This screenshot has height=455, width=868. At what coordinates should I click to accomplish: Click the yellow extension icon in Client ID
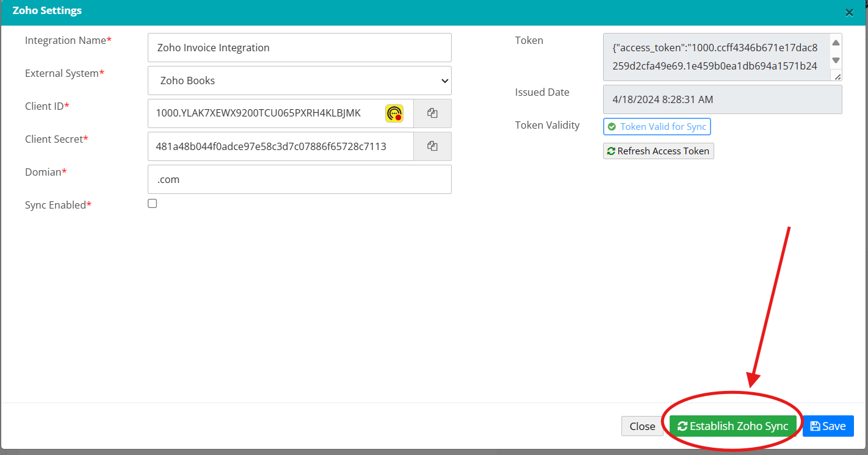[x=394, y=113]
